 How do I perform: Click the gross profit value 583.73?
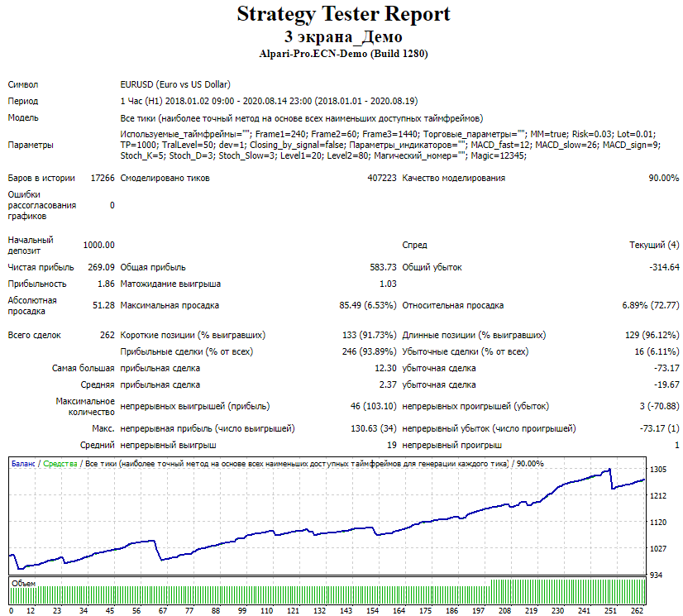[383, 267]
